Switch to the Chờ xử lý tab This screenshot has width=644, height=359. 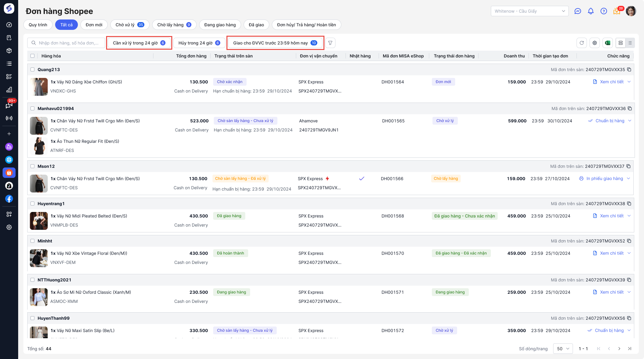coord(129,25)
